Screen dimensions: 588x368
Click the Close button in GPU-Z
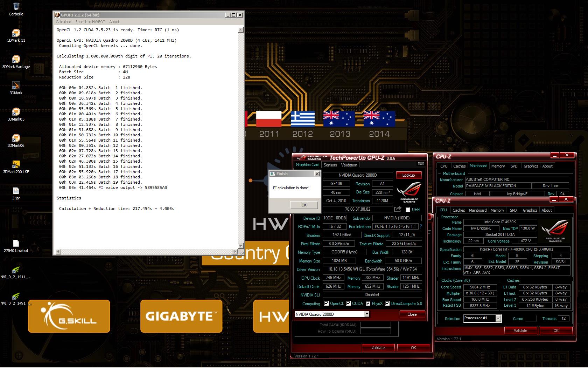[412, 314]
